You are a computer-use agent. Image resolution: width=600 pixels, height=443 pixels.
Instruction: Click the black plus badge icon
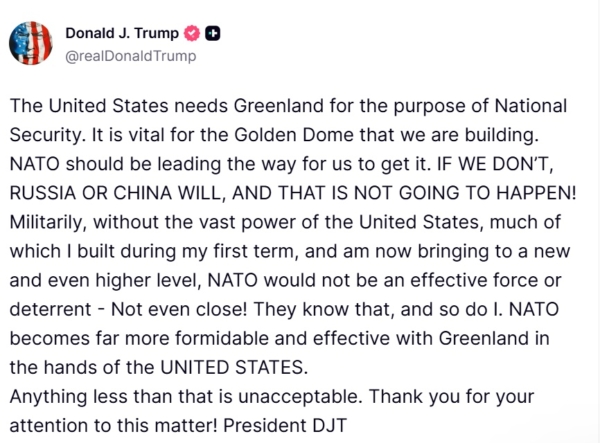click(213, 33)
